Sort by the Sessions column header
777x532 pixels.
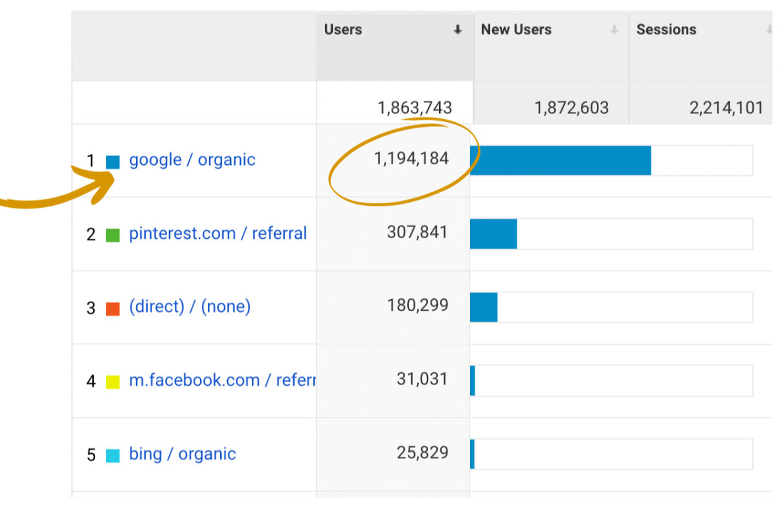click(666, 30)
